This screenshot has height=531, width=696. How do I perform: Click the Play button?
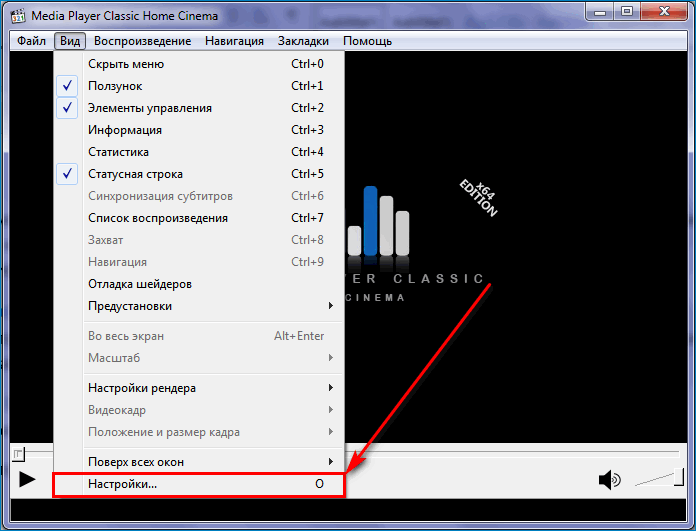click(x=28, y=479)
